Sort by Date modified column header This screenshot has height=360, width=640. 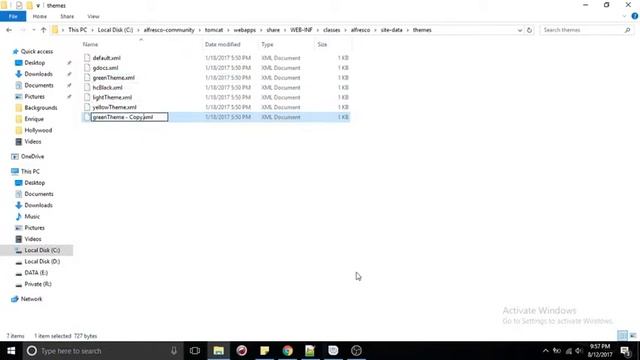[x=222, y=44]
